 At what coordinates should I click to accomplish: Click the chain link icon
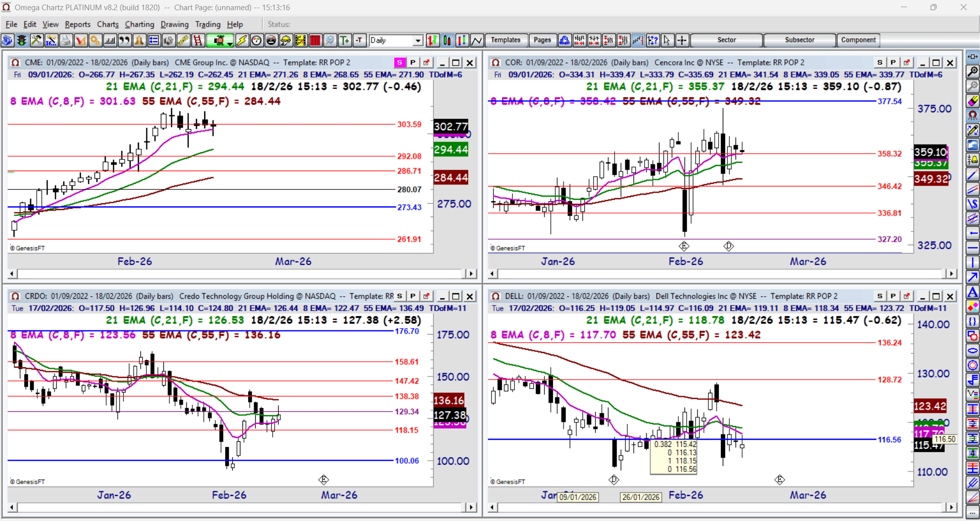[183, 40]
